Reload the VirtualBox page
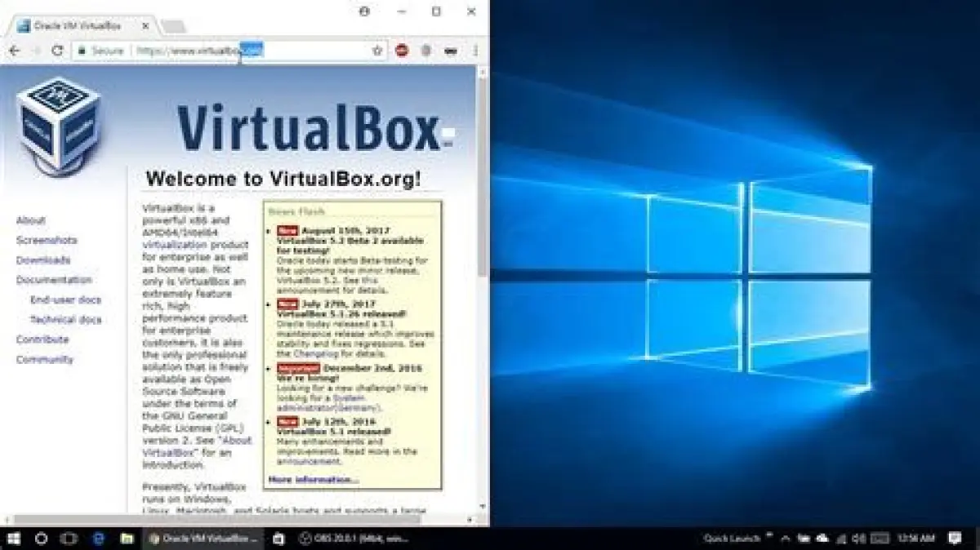 point(57,51)
